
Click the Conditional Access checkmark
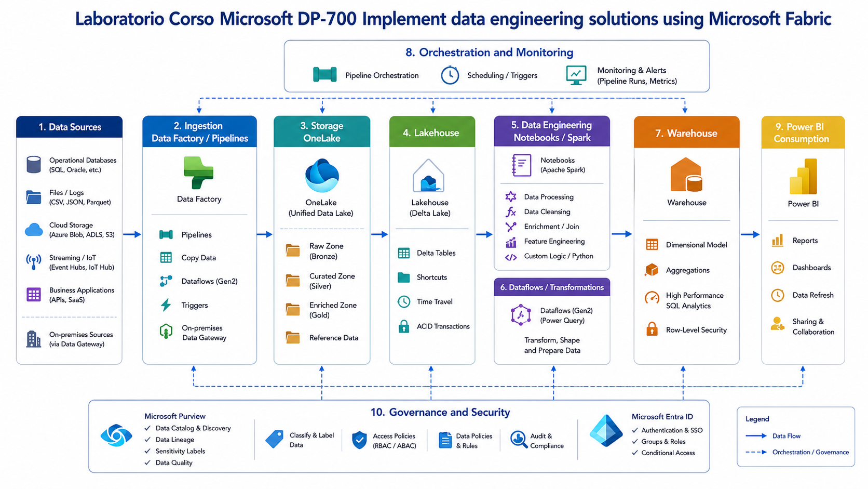[634, 453]
